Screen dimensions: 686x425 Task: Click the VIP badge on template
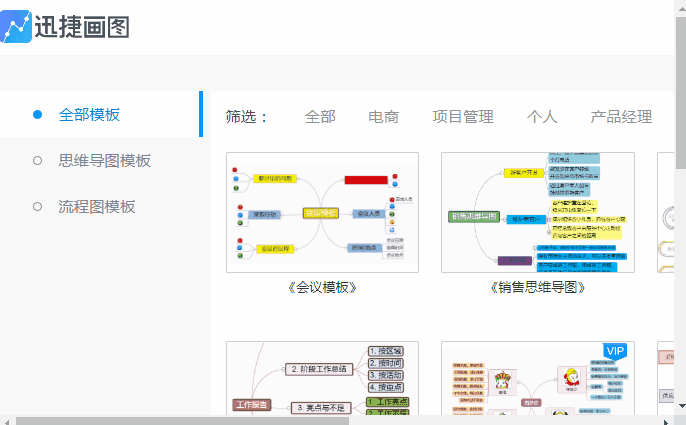click(615, 351)
